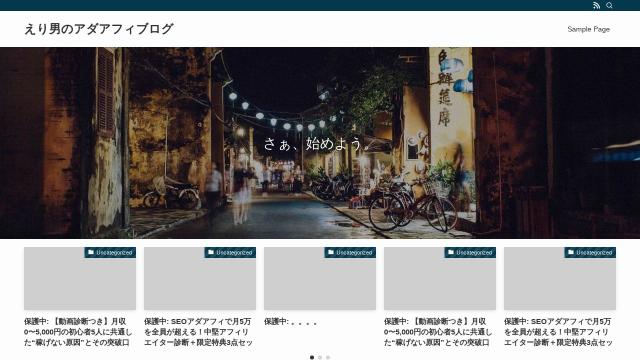Image resolution: width=640 pixels, height=360 pixels.
Task: Open the えり男のアダアフィブログ site title
Action: pos(99,29)
